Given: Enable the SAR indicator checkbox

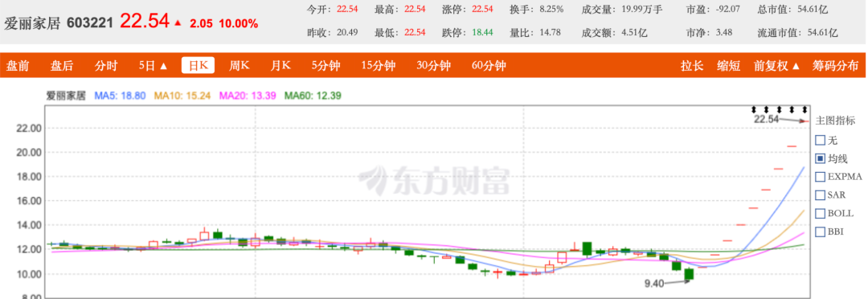Looking at the screenshot, I should (821, 195).
